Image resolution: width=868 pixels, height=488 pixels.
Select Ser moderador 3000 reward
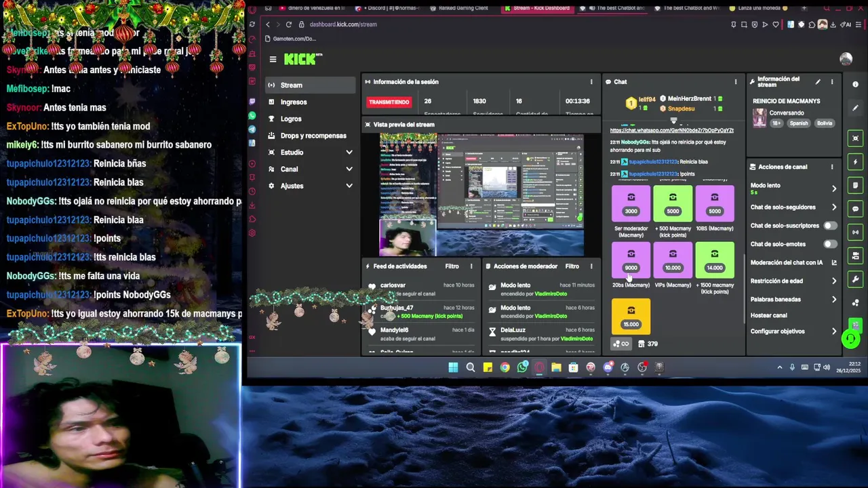pos(631,203)
